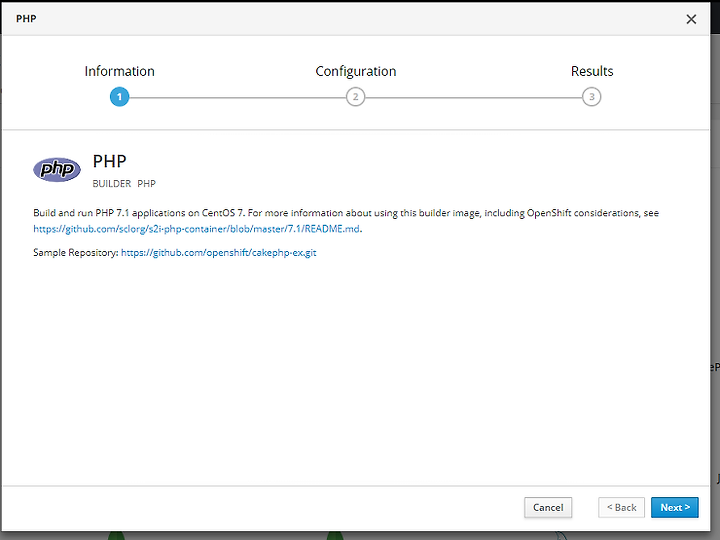
Task: Click the Back button
Action: tap(621, 507)
